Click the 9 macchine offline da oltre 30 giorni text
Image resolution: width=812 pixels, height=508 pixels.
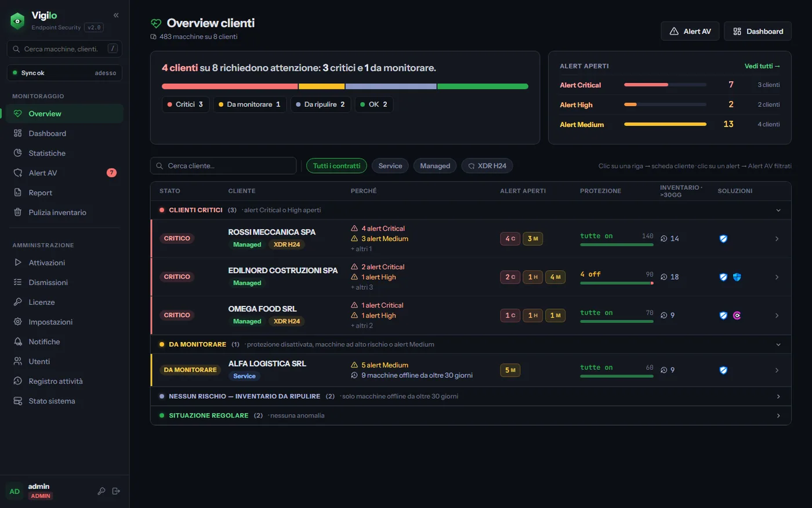click(x=417, y=376)
